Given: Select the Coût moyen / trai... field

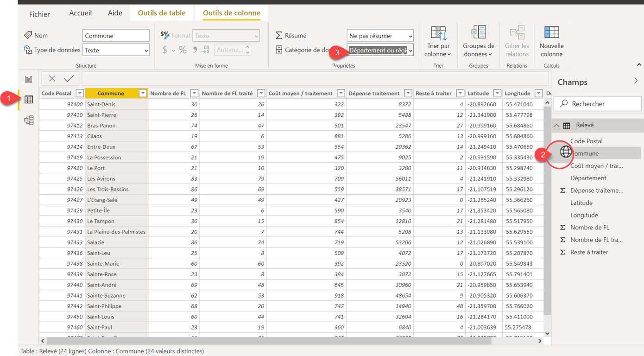Looking at the screenshot, I should (x=596, y=165).
